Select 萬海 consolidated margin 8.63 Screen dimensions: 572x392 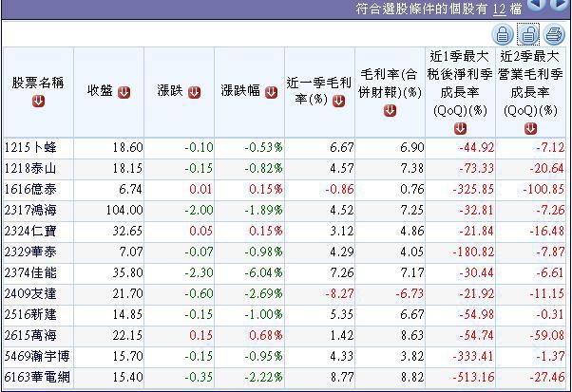point(412,335)
